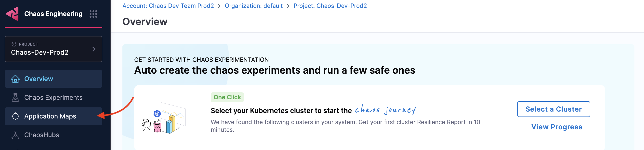Open Application Maps from the sidebar
644x150 pixels.
(50, 117)
